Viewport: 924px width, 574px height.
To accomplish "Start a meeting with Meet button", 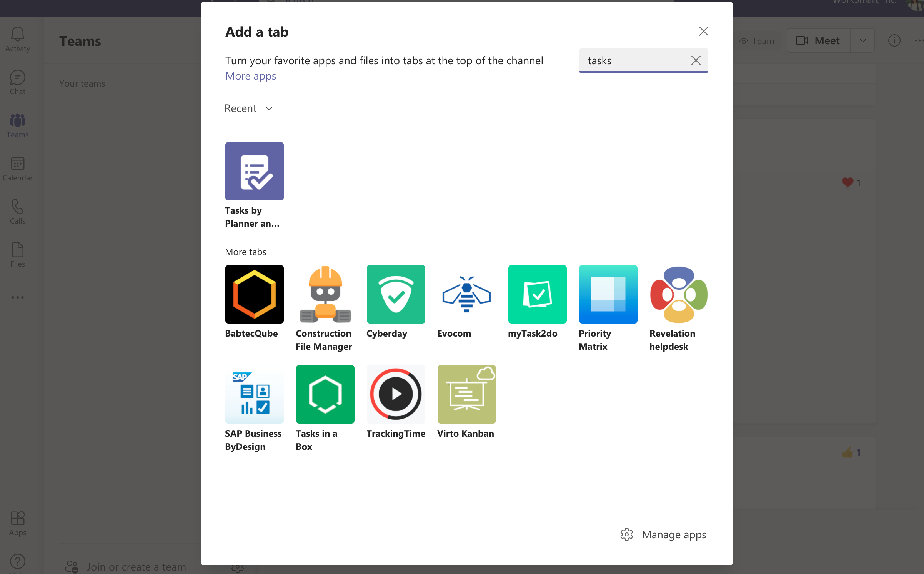I will tap(818, 40).
